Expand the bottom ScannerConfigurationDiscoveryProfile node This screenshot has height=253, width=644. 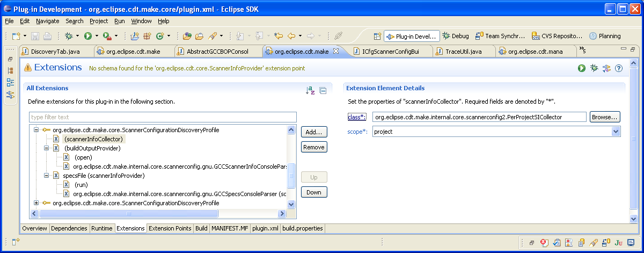click(x=36, y=203)
